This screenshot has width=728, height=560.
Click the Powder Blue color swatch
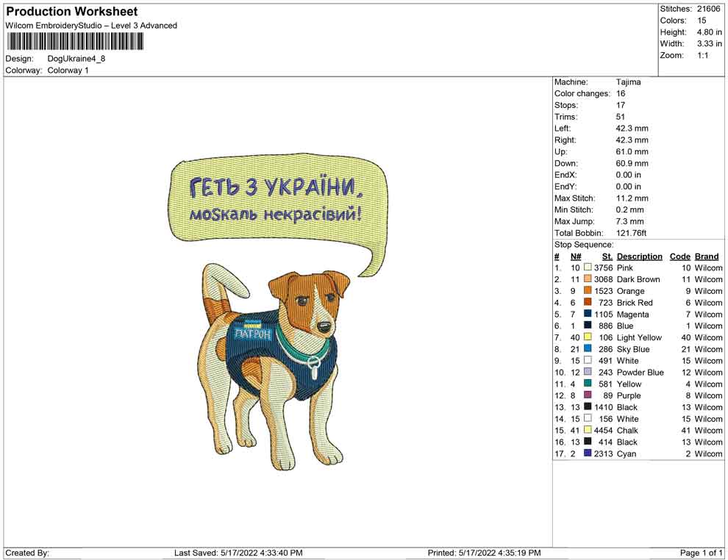(x=588, y=373)
